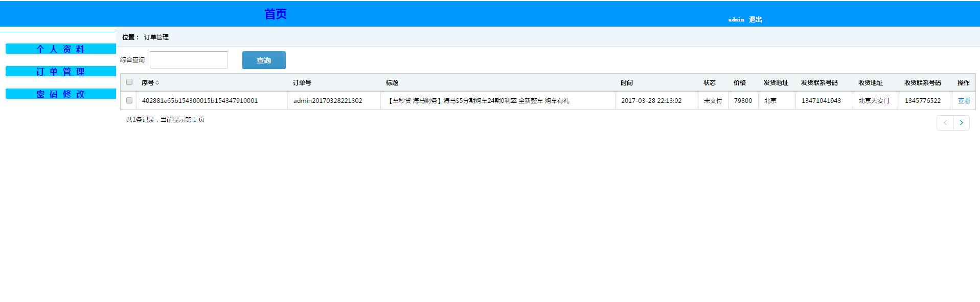Click the admin username in header
This screenshot has width=980, height=302.
coord(736,19)
